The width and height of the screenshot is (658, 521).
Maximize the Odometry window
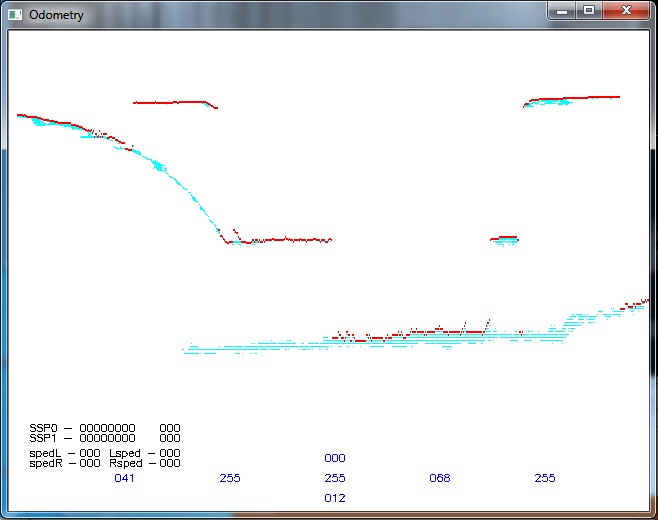pos(589,10)
